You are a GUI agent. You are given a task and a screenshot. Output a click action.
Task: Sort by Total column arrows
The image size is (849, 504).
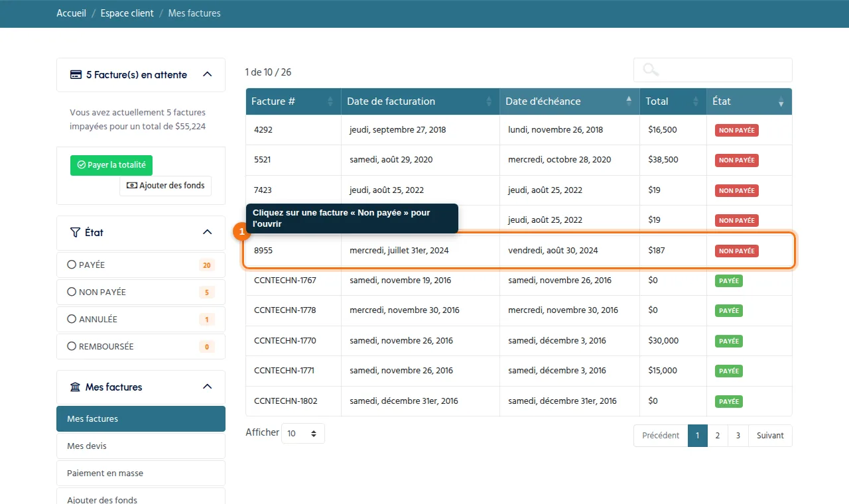point(696,101)
